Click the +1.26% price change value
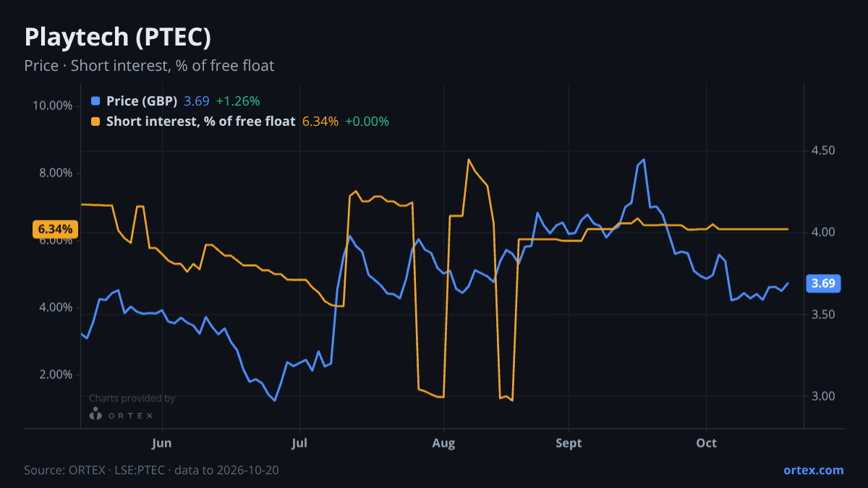Image resolution: width=868 pixels, height=488 pixels. 238,101
